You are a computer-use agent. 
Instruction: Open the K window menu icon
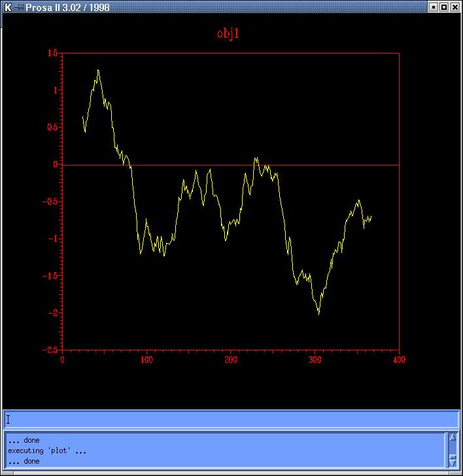(8, 7)
